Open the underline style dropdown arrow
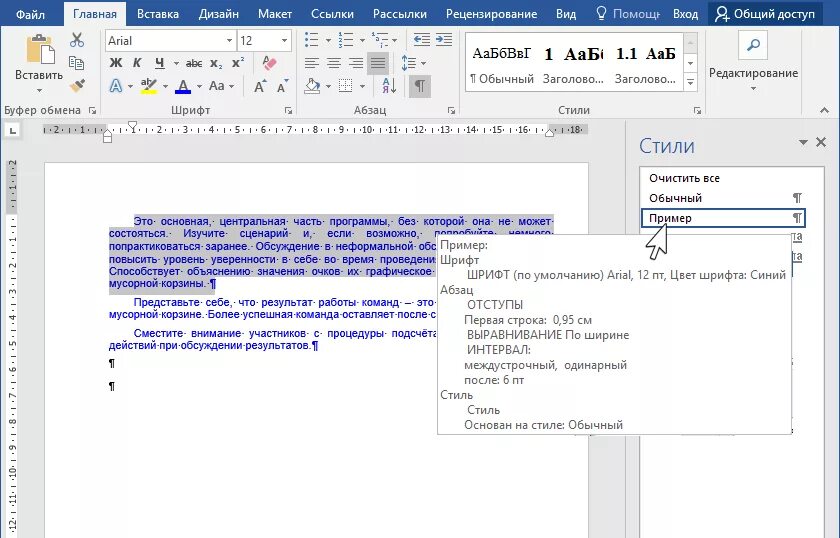The width and height of the screenshot is (840, 538). (x=176, y=63)
